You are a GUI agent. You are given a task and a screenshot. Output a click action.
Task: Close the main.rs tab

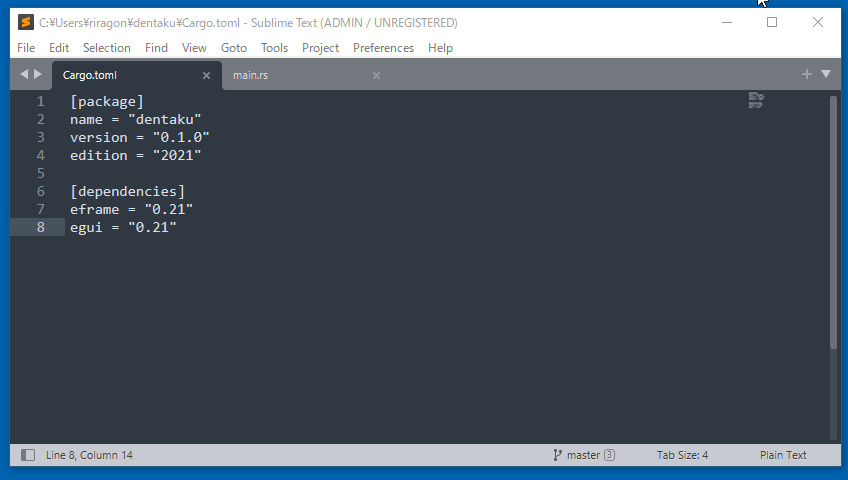(376, 75)
